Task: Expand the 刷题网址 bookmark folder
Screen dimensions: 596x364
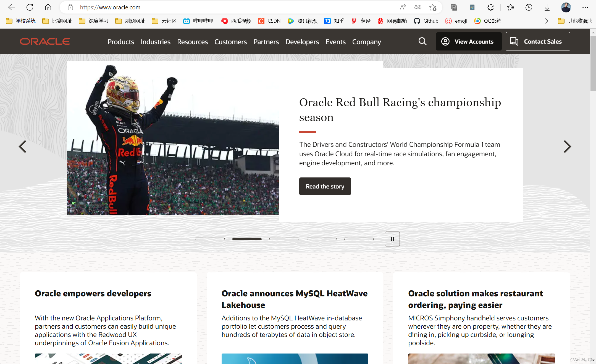Action: click(x=130, y=21)
